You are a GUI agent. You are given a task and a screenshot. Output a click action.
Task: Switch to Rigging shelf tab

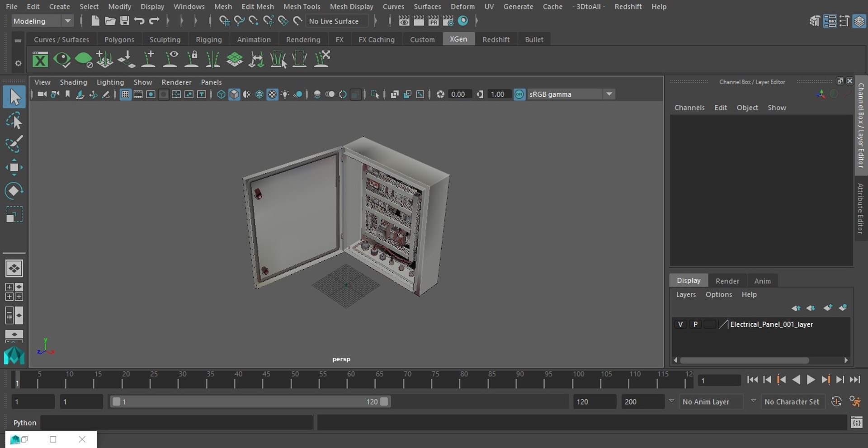pyautogui.click(x=208, y=39)
